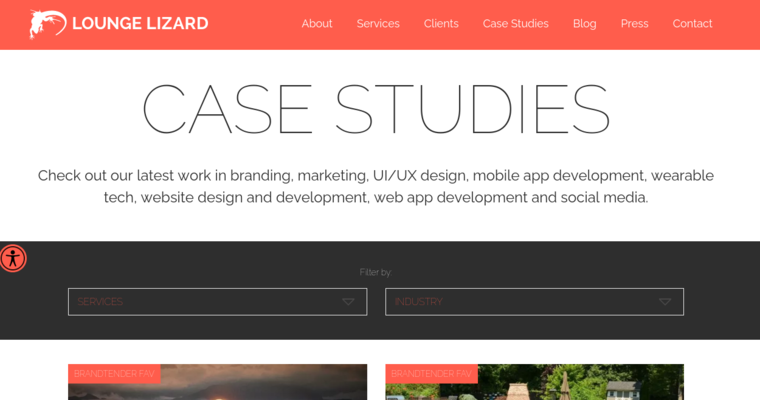Expand the Services filter dropdown
The image size is (760, 400).
point(200,302)
